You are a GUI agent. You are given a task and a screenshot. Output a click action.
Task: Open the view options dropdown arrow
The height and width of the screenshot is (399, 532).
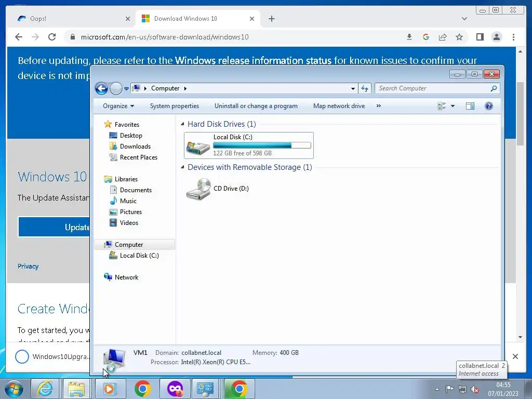point(453,106)
